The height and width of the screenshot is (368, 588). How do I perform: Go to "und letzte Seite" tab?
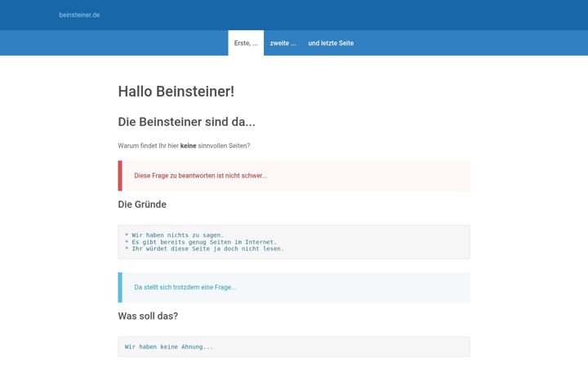(x=331, y=43)
